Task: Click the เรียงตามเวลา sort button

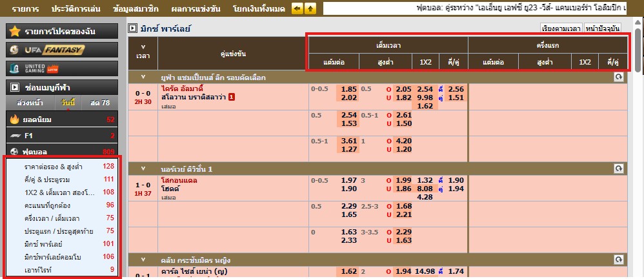Action: [561, 28]
